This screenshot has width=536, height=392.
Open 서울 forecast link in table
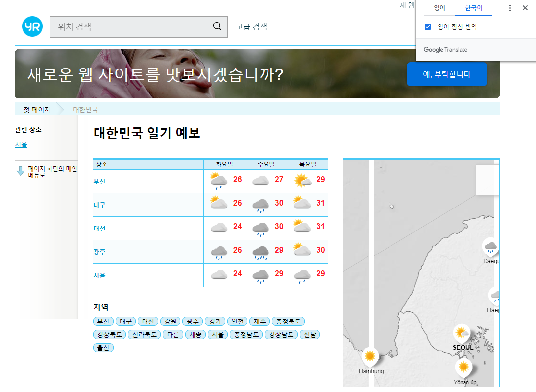click(x=99, y=275)
